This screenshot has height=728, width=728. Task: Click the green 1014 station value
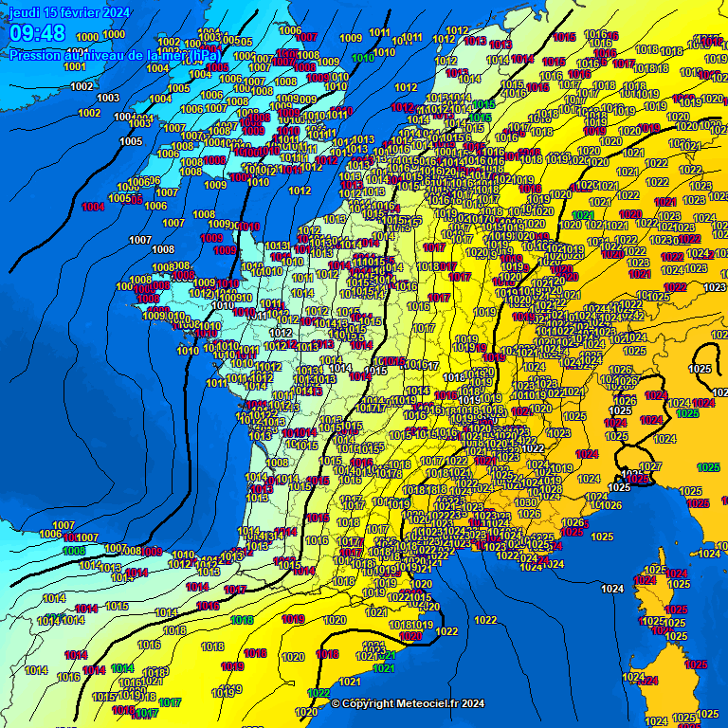(x=122, y=668)
